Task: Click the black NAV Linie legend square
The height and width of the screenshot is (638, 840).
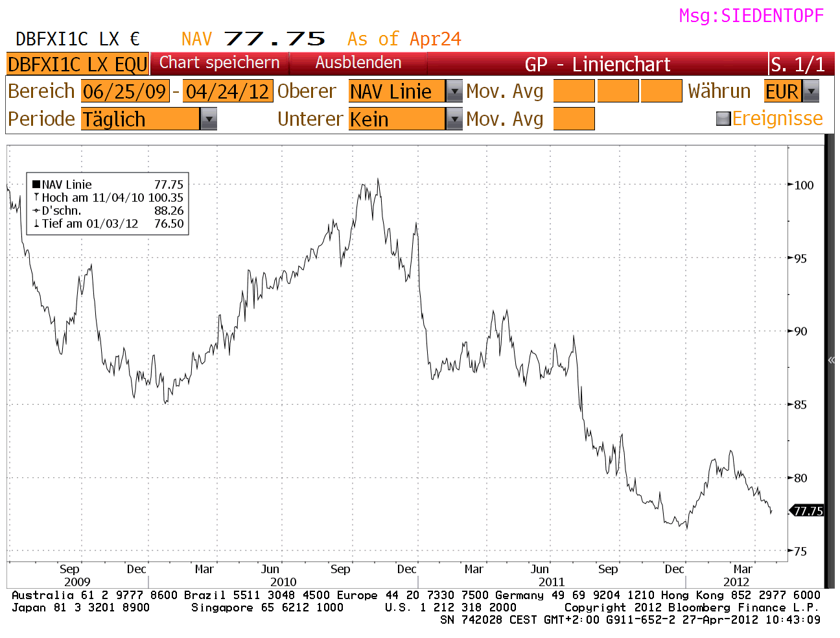Action: click(36, 185)
